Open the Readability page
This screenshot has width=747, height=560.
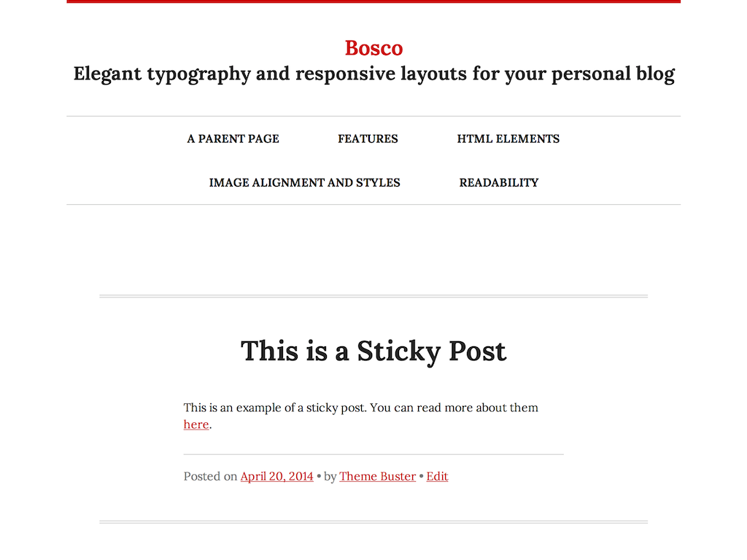point(498,182)
